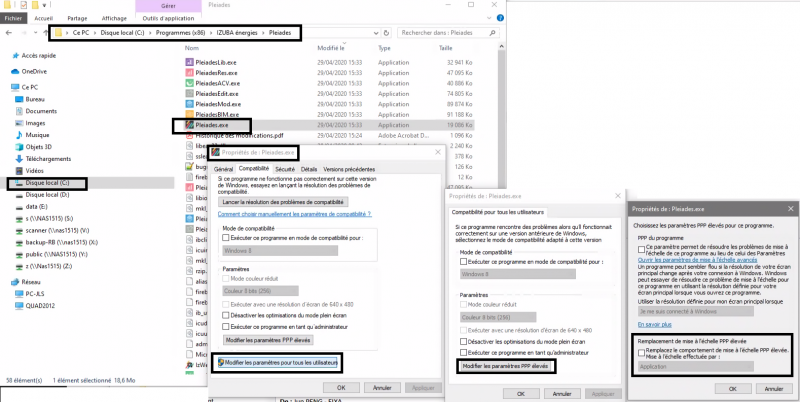The width and height of the screenshot is (800, 402).
Task: Open the Musique note icon
Action: (19, 135)
